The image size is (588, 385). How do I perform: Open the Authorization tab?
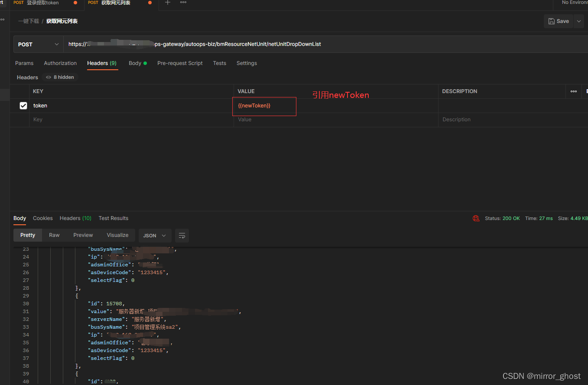60,63
